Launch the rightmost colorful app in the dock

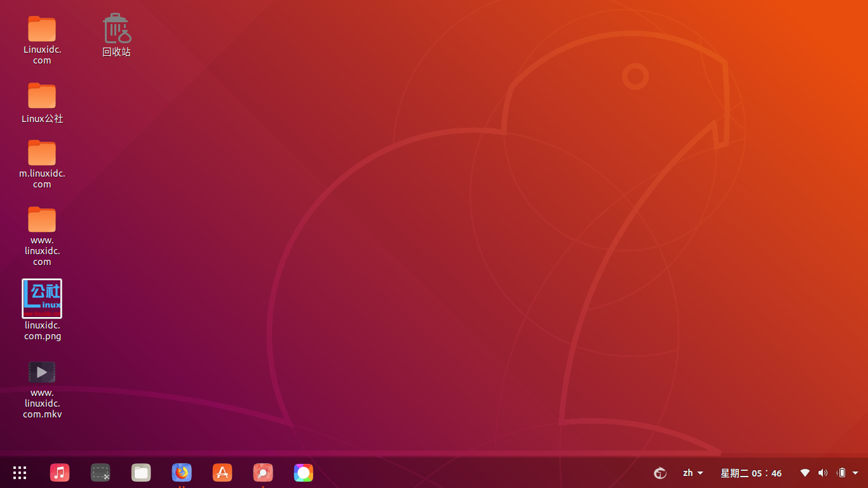pyautogui.click(x=303, y=473)
